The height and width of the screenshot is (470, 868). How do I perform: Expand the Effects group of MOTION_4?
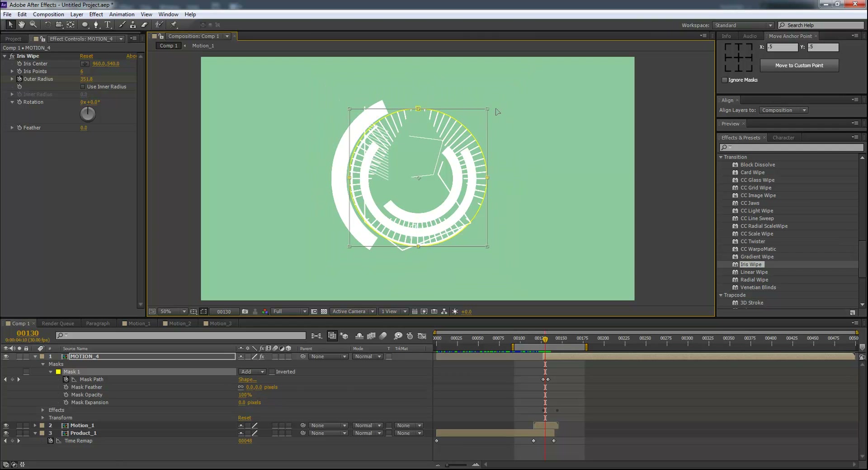tap(43, 410)
